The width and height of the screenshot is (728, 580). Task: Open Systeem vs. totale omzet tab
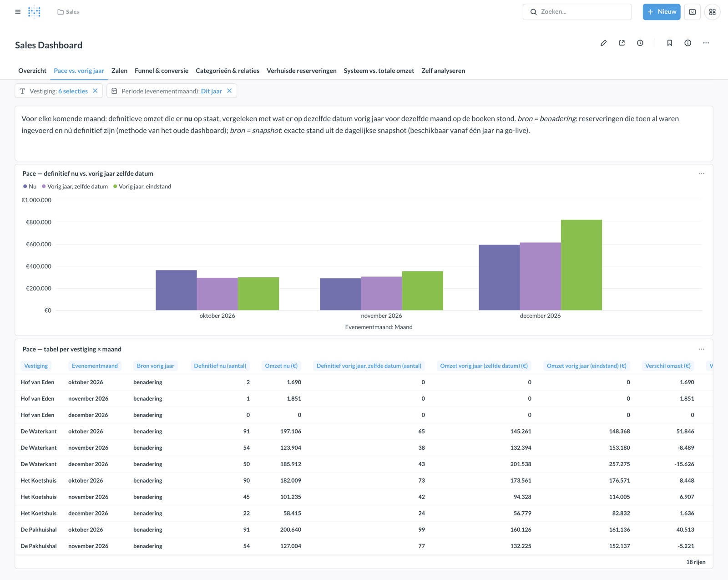point(379,71)
